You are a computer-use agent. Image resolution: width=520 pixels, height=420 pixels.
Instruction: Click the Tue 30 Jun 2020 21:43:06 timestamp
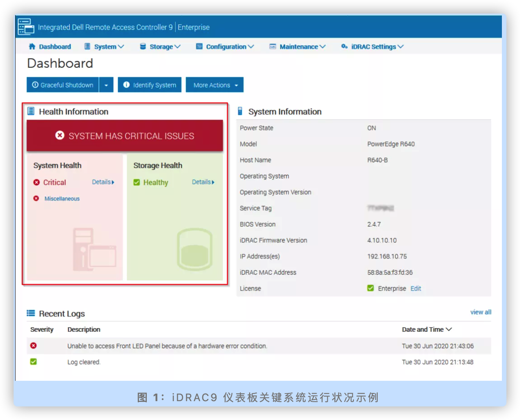tap(438, 346)
